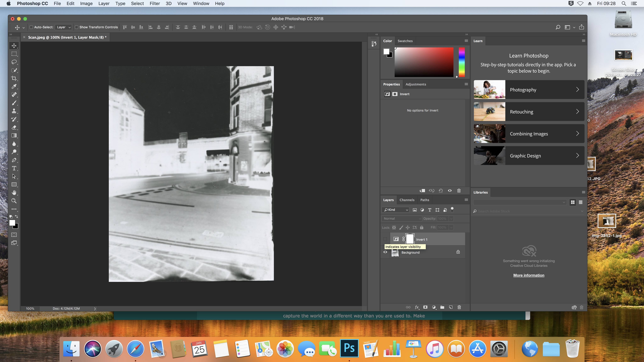
Task: Enable the Auto-Select checkbox
Action: click(31, 27)
